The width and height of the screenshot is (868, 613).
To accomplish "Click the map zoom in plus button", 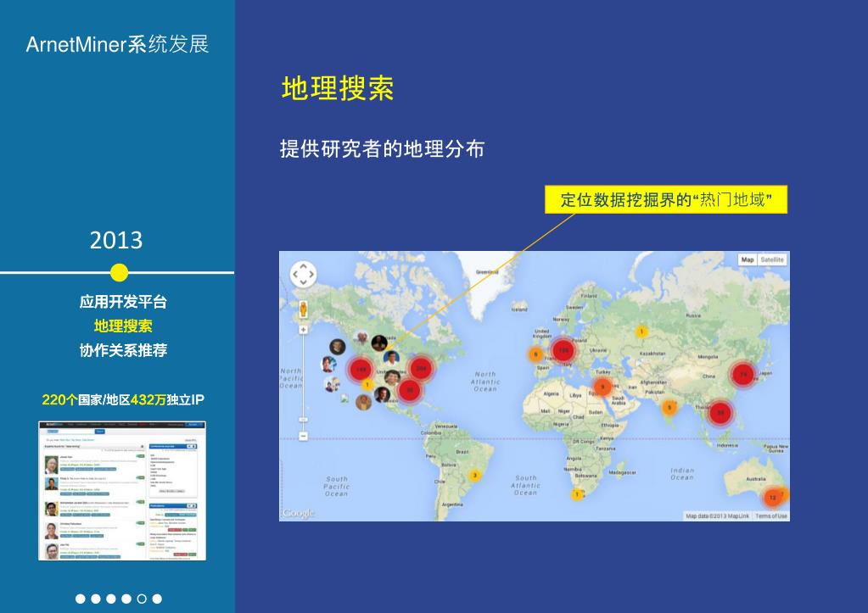I will pyautogui.click(x=304, y=330).
